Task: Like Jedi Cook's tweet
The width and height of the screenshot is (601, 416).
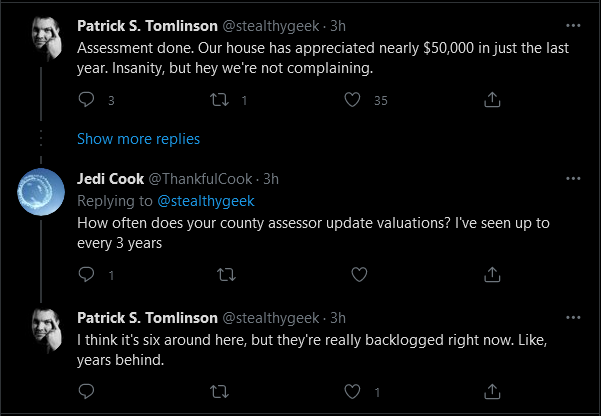Action: tap(359, 275)
